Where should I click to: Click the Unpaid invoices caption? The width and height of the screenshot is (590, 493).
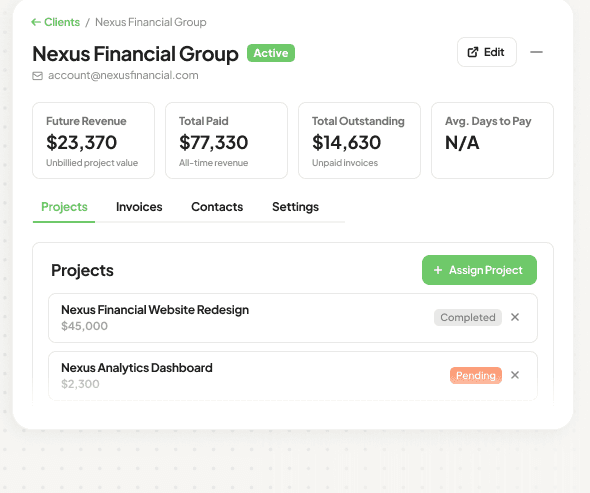point(345,163)
